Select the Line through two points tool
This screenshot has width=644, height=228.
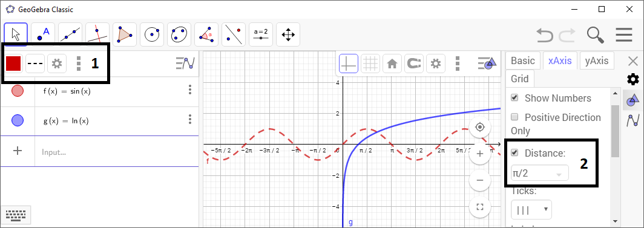[70, 34]
